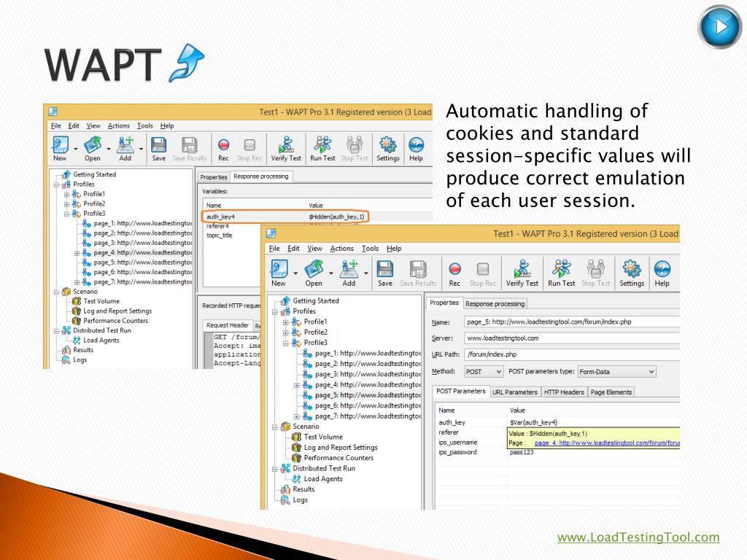Open Edit menu in front WAPT window
Viewport: 747px width, 560px height.
click(x=293, y=249)
